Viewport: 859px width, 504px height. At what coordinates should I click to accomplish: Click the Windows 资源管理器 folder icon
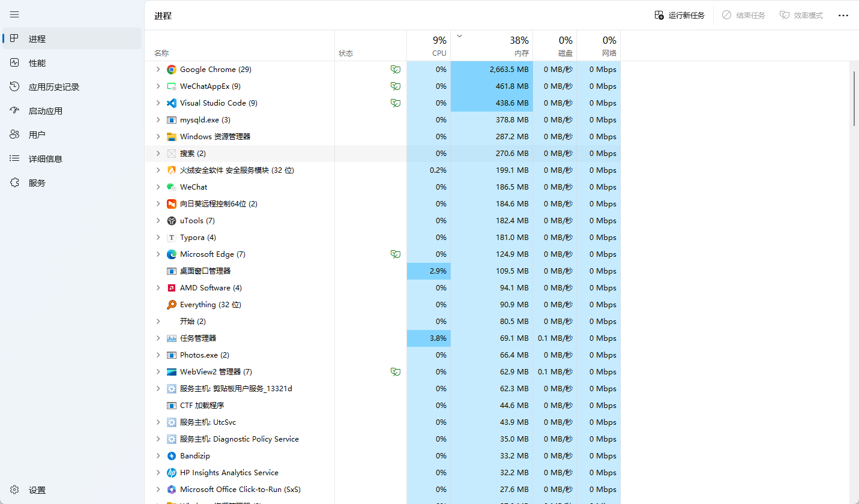tap(172, 137)
